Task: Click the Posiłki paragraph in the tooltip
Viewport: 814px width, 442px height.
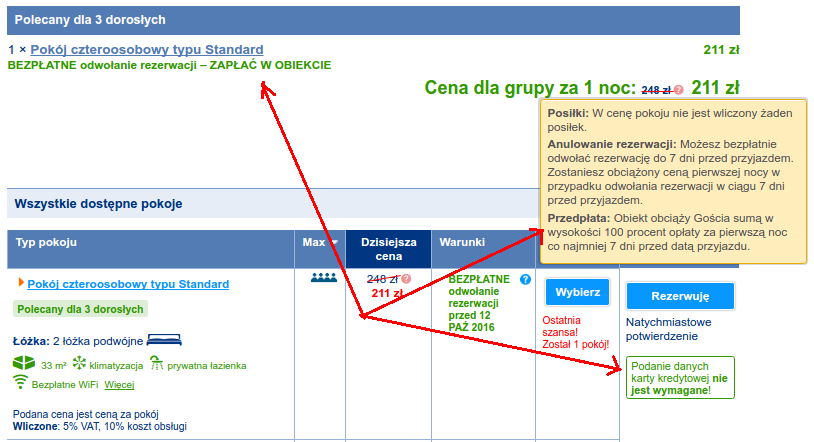Action: tap(670, 120)
